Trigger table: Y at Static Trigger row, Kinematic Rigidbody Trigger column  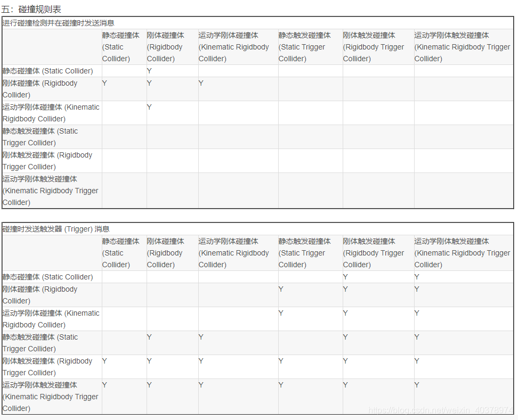(417, 337)
